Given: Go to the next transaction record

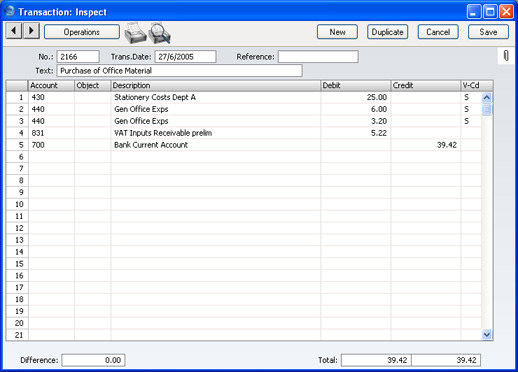Looking at the screenshot, I should 31,31.
